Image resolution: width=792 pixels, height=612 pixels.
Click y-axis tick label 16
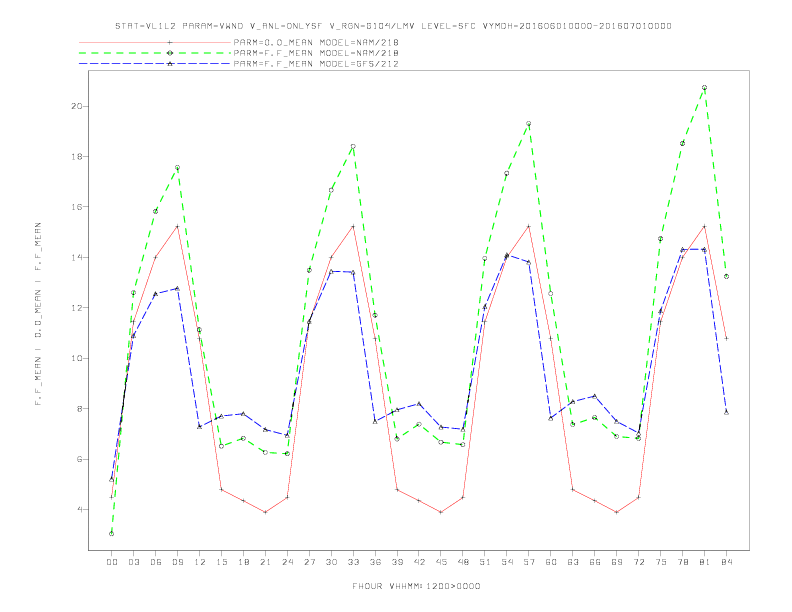click(77, 207)
